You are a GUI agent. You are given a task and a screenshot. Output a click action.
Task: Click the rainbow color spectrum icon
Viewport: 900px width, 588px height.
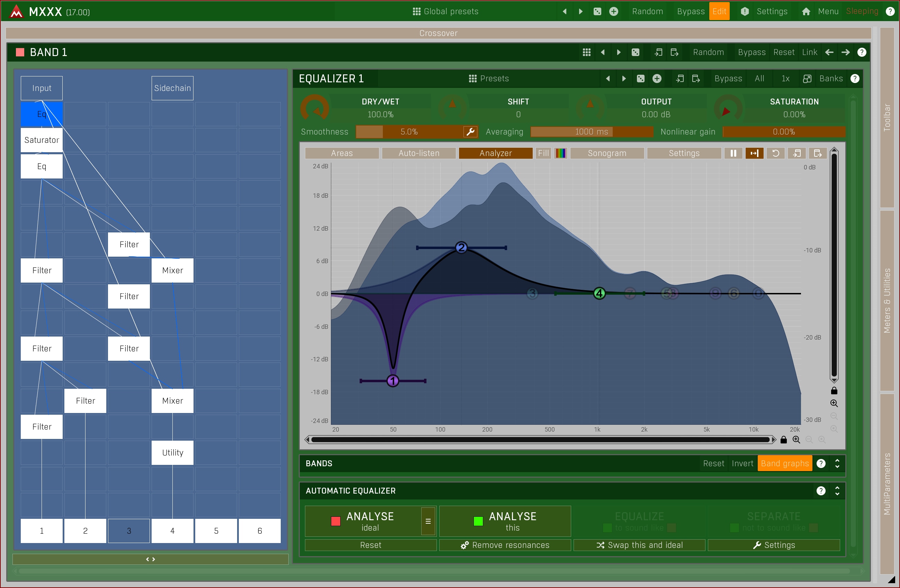coord(560,153)
